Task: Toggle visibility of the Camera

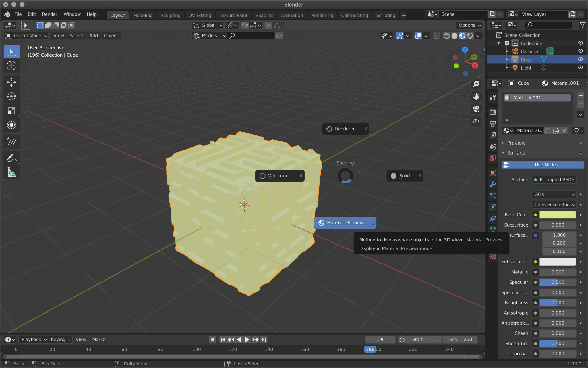Action: [581, 51]
